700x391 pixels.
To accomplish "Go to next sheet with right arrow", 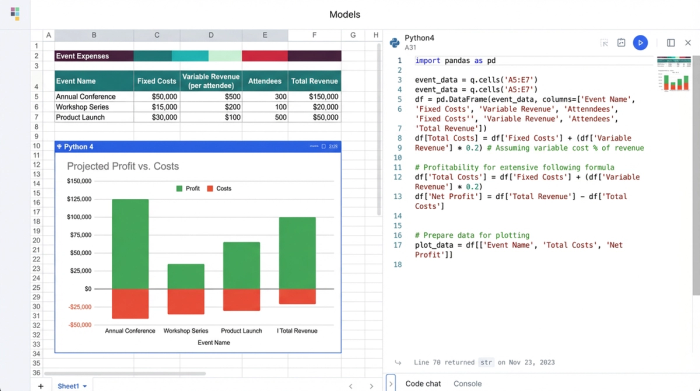I will [371, 386].
